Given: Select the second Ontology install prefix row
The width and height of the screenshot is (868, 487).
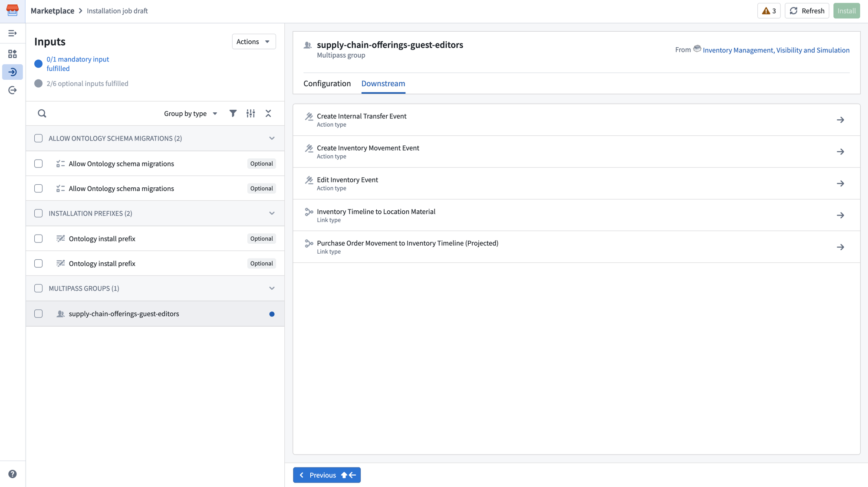Looking at the screenshot, I should (155, 263).
